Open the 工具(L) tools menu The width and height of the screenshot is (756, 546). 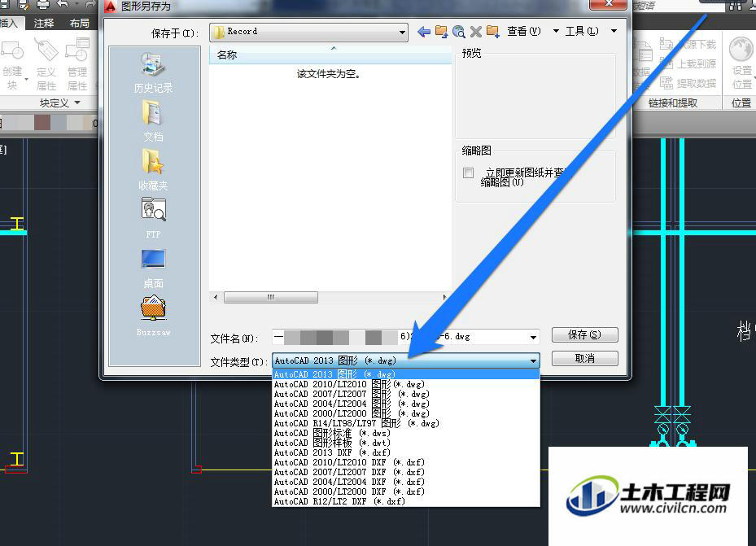pyautogui.click(x=582, y=31)
